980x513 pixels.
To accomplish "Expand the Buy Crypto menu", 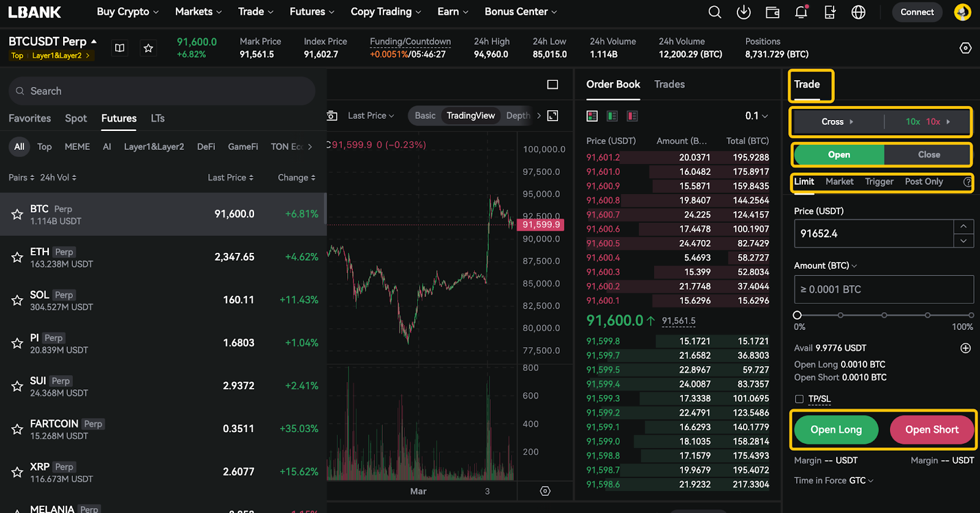I will click(x=127, y=12).
